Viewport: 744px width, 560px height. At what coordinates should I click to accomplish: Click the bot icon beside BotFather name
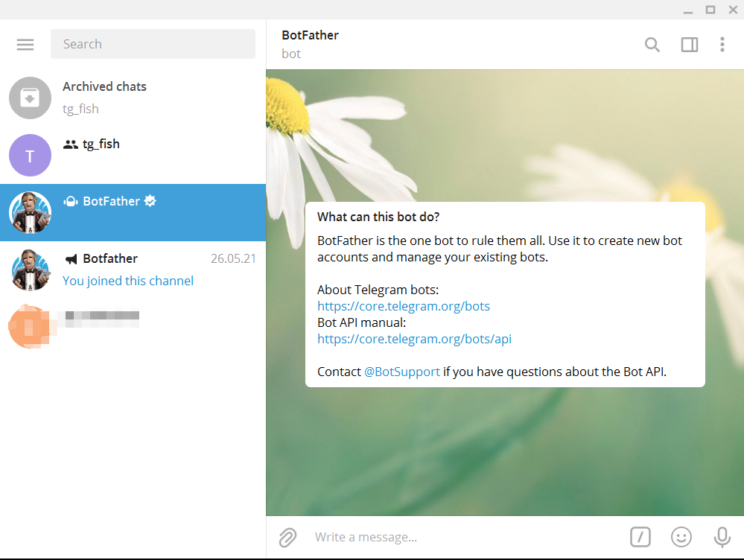[x=71, y=201]
